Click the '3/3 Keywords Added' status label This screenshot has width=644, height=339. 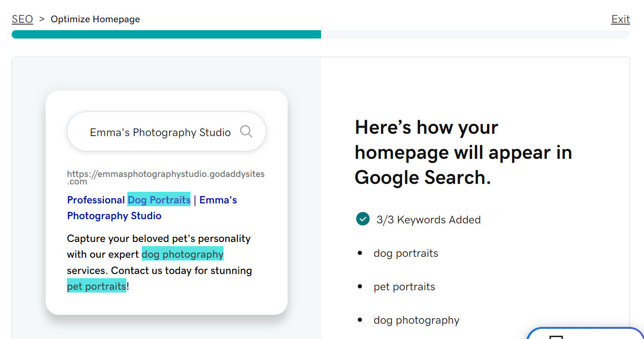pyautogui.click(x=428, y=219)
